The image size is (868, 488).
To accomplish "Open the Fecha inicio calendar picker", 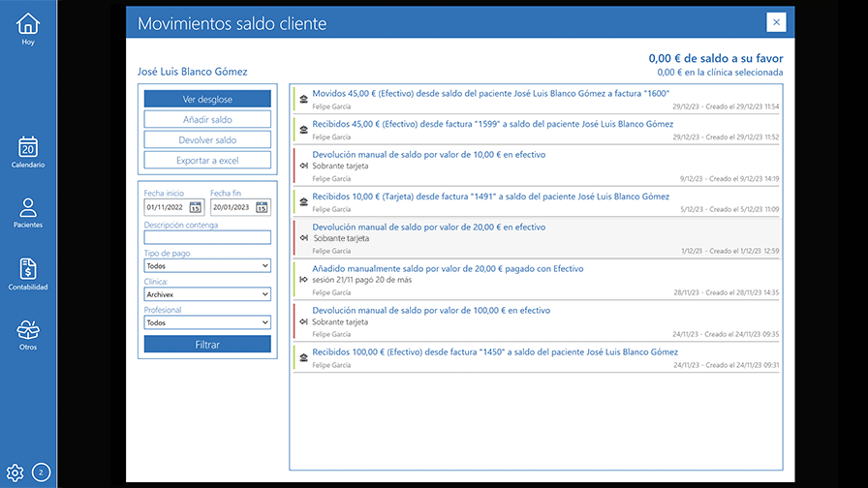I will (195, 207).
